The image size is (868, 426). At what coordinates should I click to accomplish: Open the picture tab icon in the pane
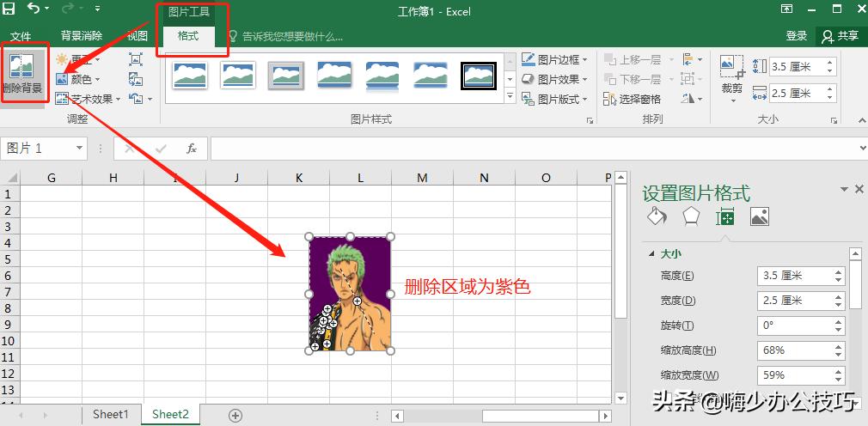(760, 216)
